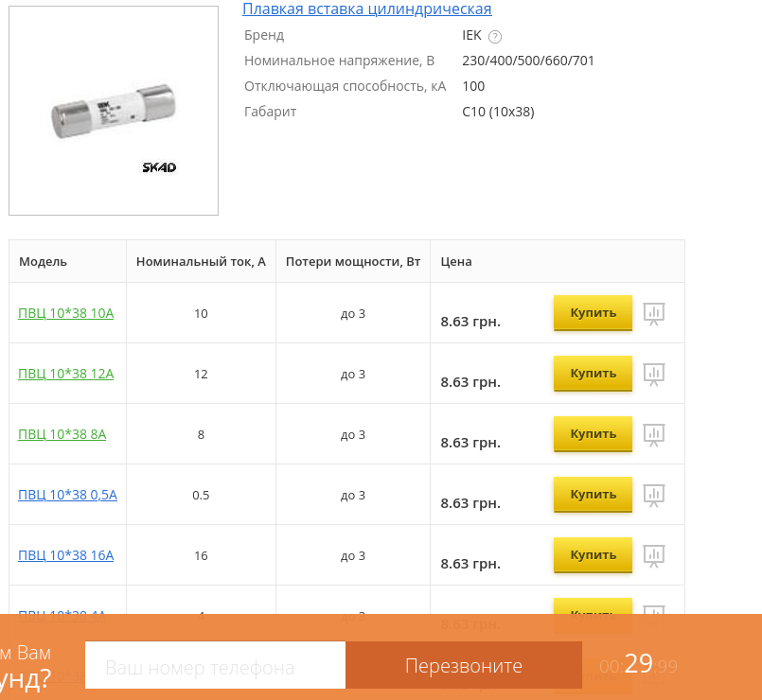Select nominal current value 12
Viewport: 762px width, 700px height.
pos(201,374)
